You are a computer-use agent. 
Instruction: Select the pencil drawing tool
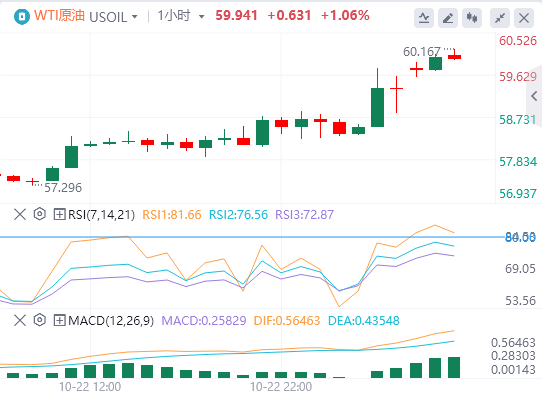click(x=448, y=18)
